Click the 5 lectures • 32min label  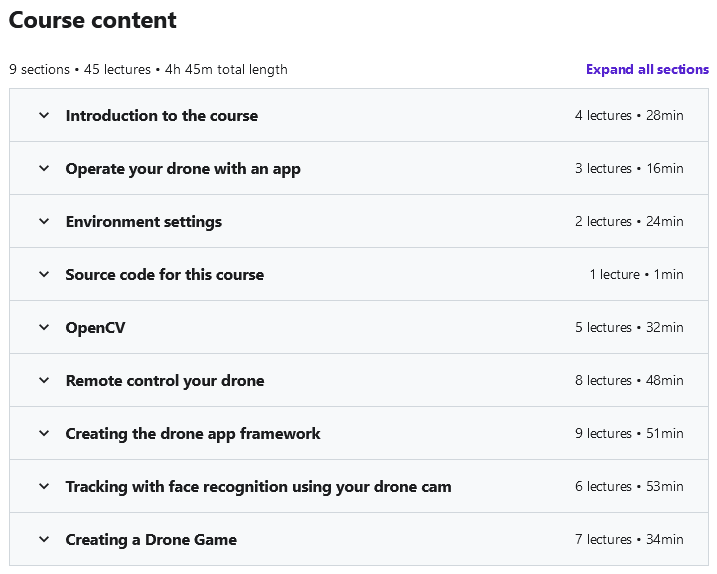(x=629, y=327)
